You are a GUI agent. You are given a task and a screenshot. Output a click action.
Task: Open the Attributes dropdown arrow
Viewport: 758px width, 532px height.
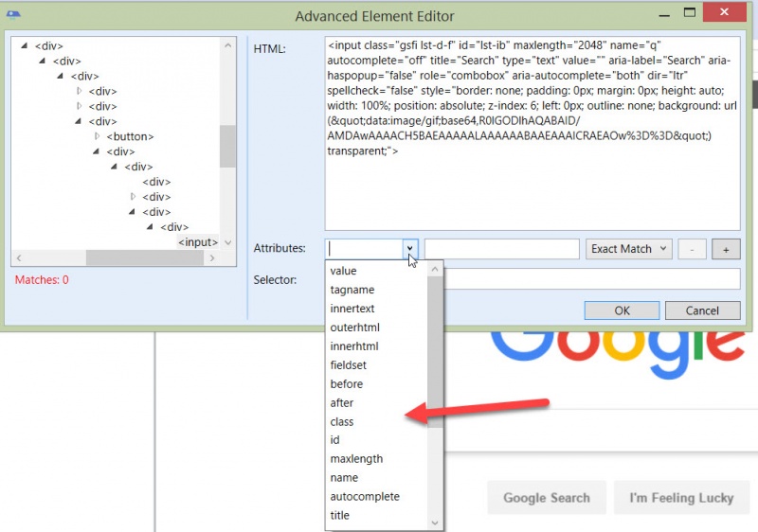pos(409,249)
